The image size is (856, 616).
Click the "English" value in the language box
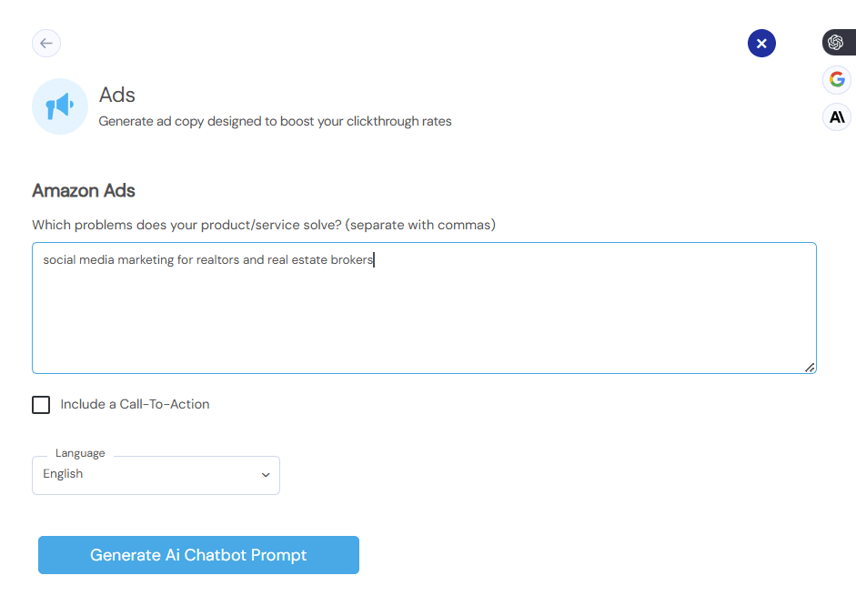click(63, 474)
